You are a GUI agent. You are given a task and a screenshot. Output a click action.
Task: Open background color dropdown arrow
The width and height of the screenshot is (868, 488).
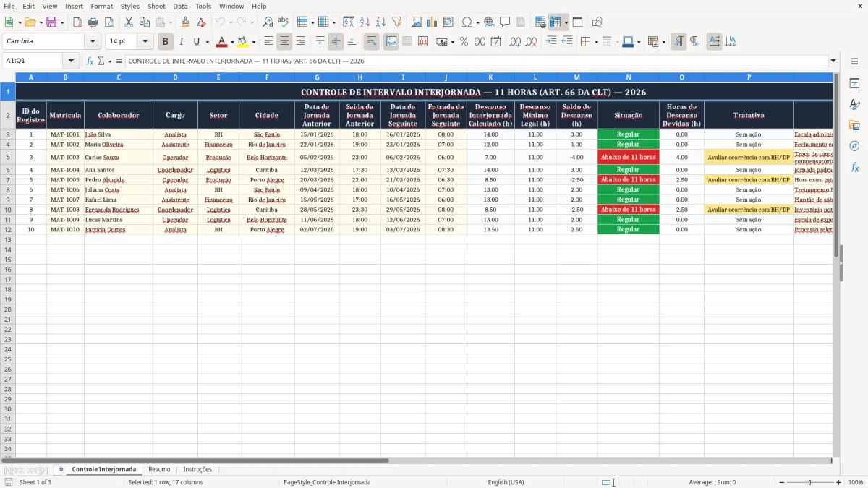253,42
